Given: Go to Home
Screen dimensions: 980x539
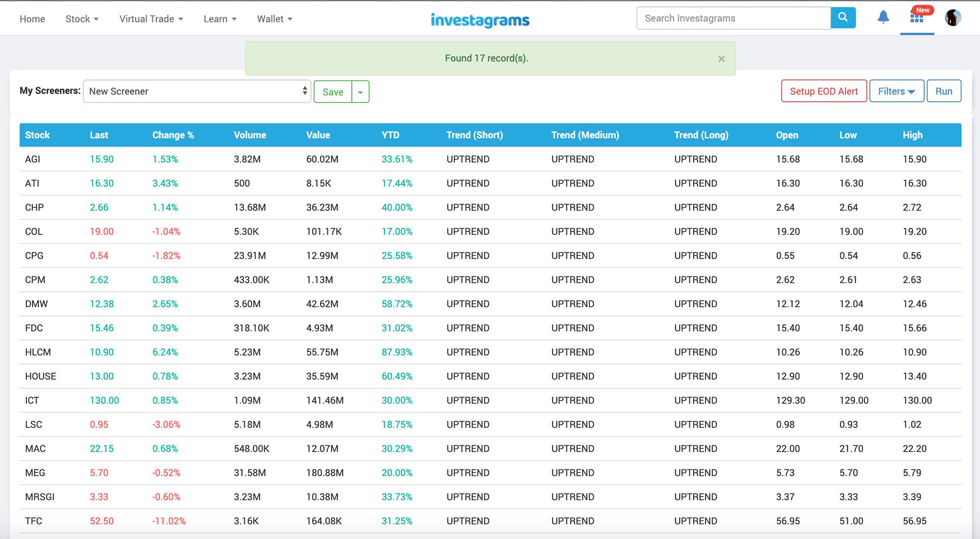Looking at the screenshot, I should pos(32,19).
